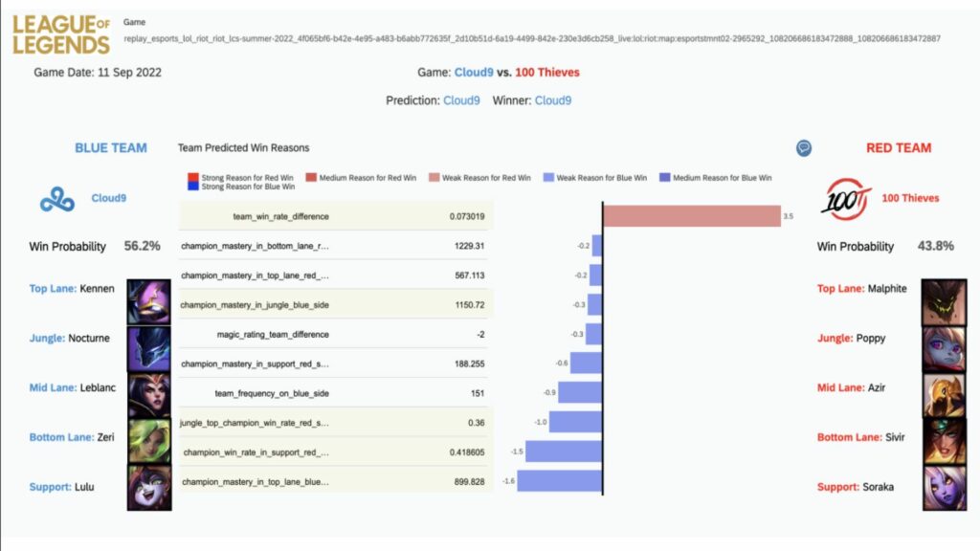Toggle Medium Reason for Blue Win legend
980x551 pixels.
(x=716, y=178)
